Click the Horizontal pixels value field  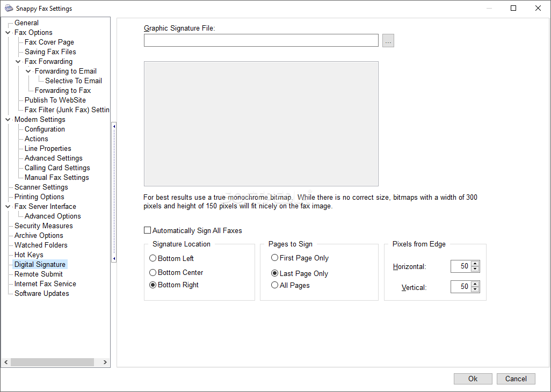click(x=461, y=266)
